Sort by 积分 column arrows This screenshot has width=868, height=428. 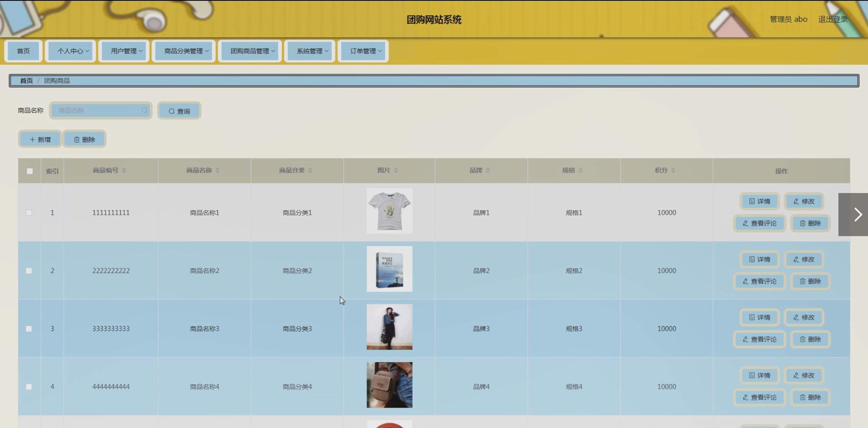(x=673, y=170)
